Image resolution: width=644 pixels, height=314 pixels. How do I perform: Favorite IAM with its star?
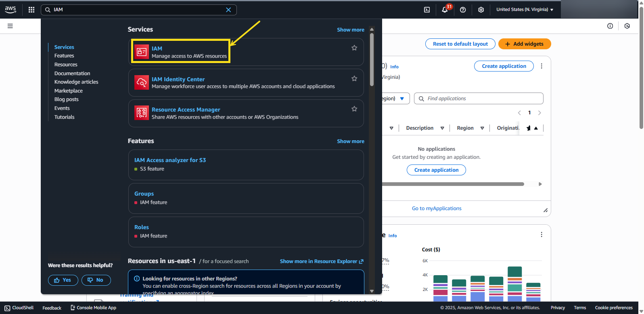click(x=354, y=48)
